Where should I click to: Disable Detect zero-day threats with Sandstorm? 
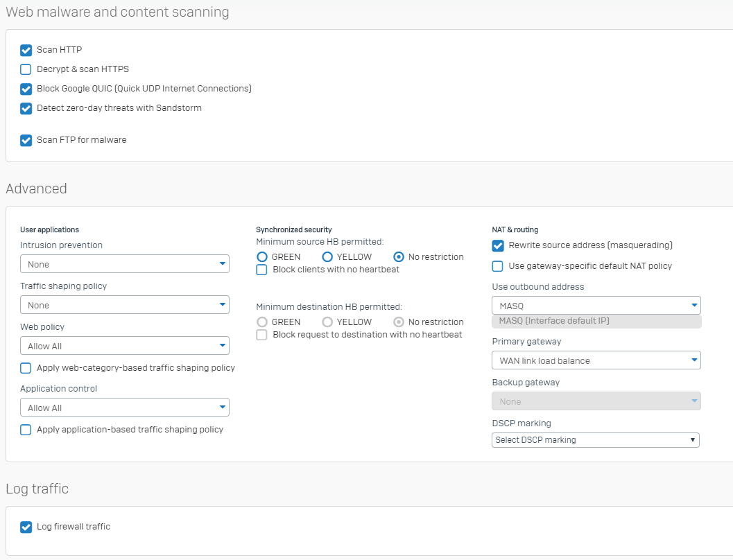point(26,108)
